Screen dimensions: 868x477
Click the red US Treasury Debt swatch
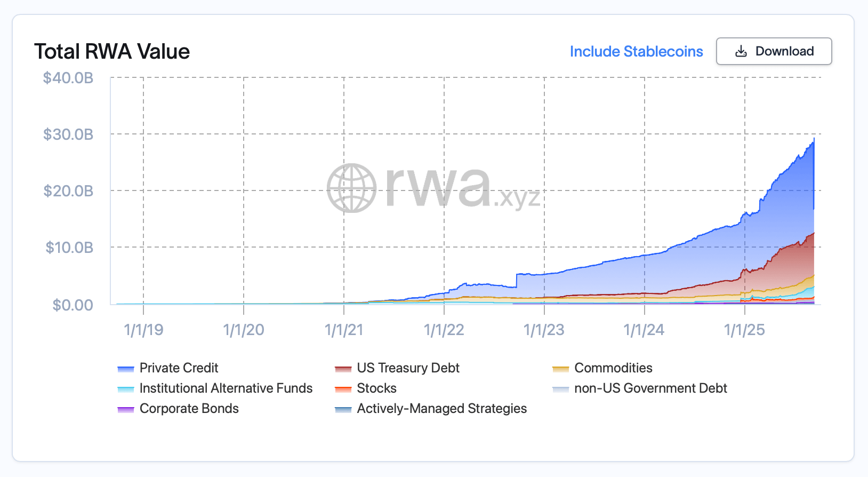click(x=343, y=369)
